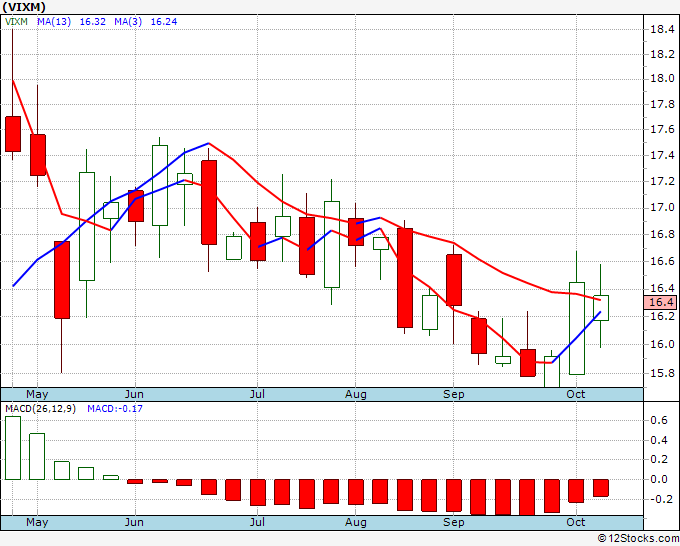Select the MACD:-0.17 value readout
This screenshot has width=680, height=546.
coord(115,409)
